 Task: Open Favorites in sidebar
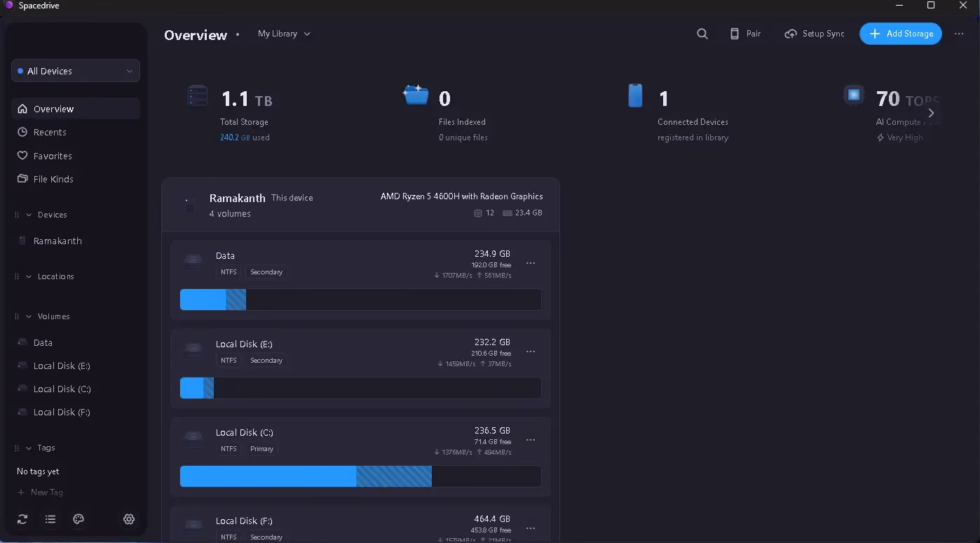53,156
